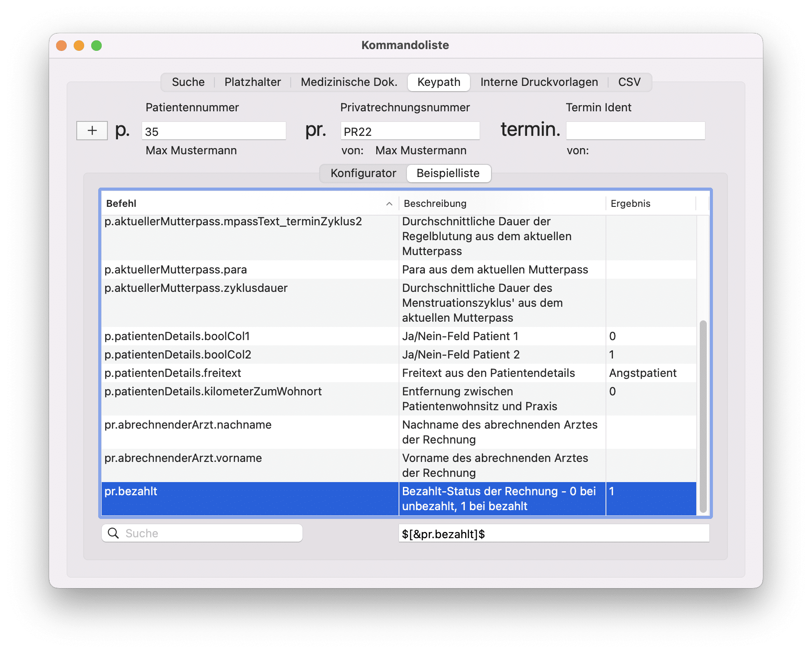The height and width of the screenshot is (653, 812).
Task: Click 'Bezahlt-Status der Rechnung' description
Action: point(499,499)
